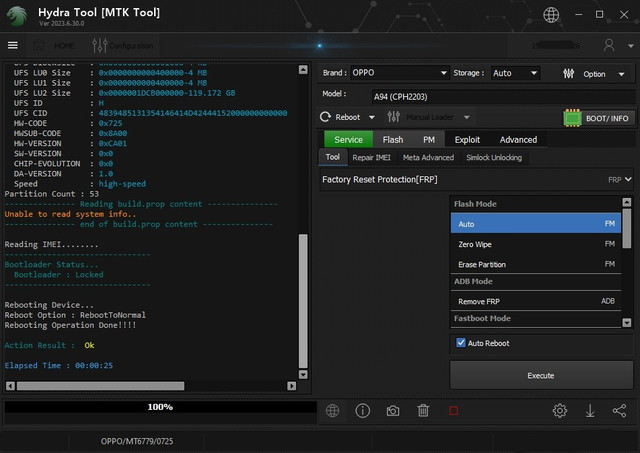
Task: Collapse the Factory Reset Protection section
Action: pos(627,180)
